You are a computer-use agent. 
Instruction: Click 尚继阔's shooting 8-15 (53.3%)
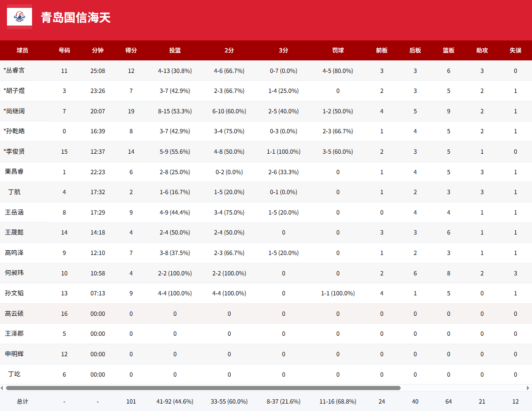[x=175, y=111]
